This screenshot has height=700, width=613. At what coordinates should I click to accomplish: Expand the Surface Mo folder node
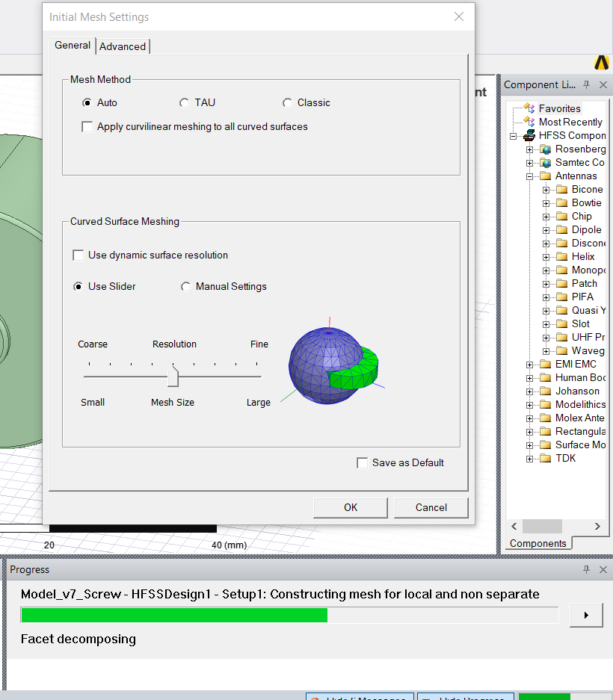point(529,445)
